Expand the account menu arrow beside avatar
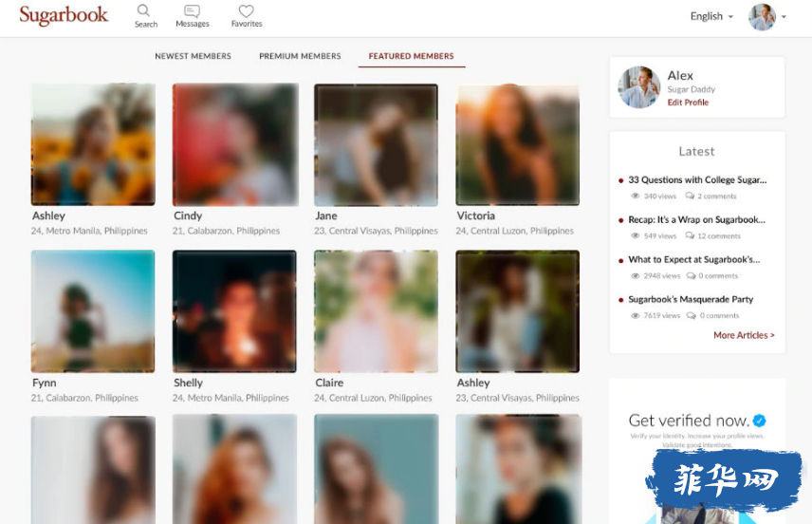This screenshot has height=524, width=812. tap(784, 17)
